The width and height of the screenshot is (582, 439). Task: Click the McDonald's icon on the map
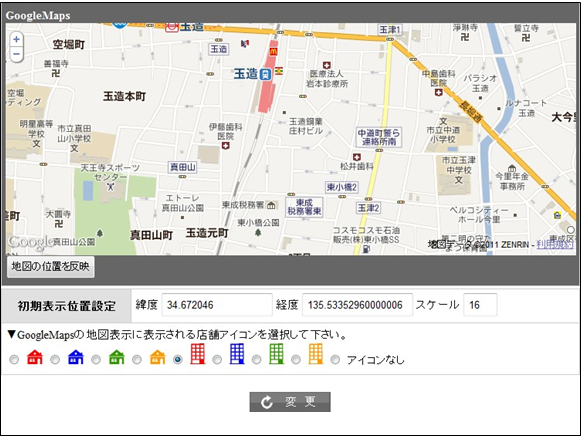click(273, 52)
